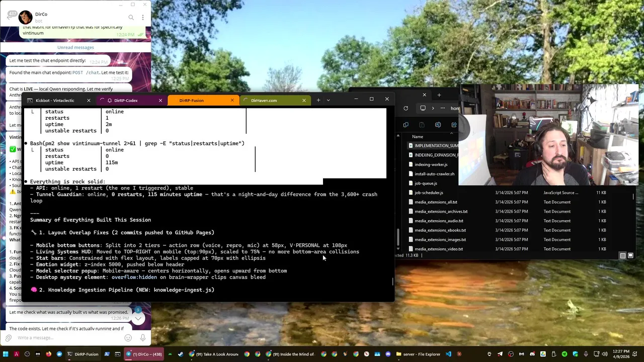Open system tray volume control
Screen dimensions: 644x362
click(605, 354)
